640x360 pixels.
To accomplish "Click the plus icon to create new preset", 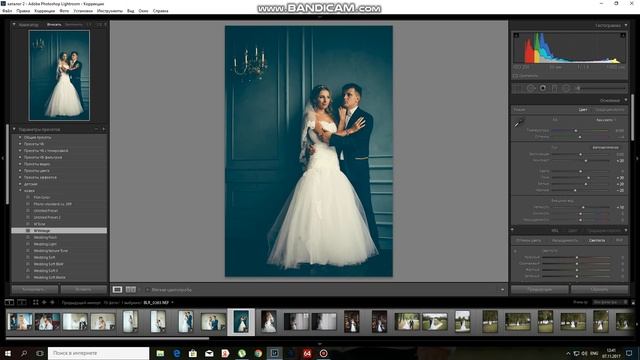I will tap(104, 129).
